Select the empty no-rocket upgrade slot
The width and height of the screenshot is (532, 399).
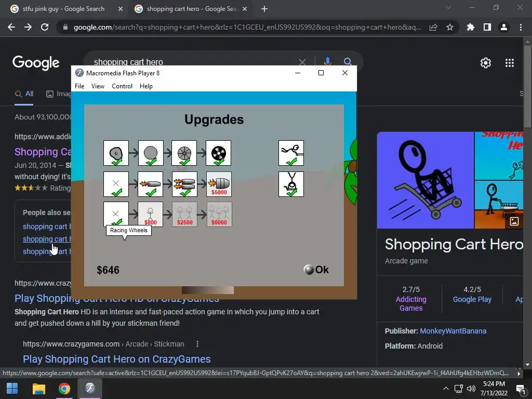click(116, 184)
